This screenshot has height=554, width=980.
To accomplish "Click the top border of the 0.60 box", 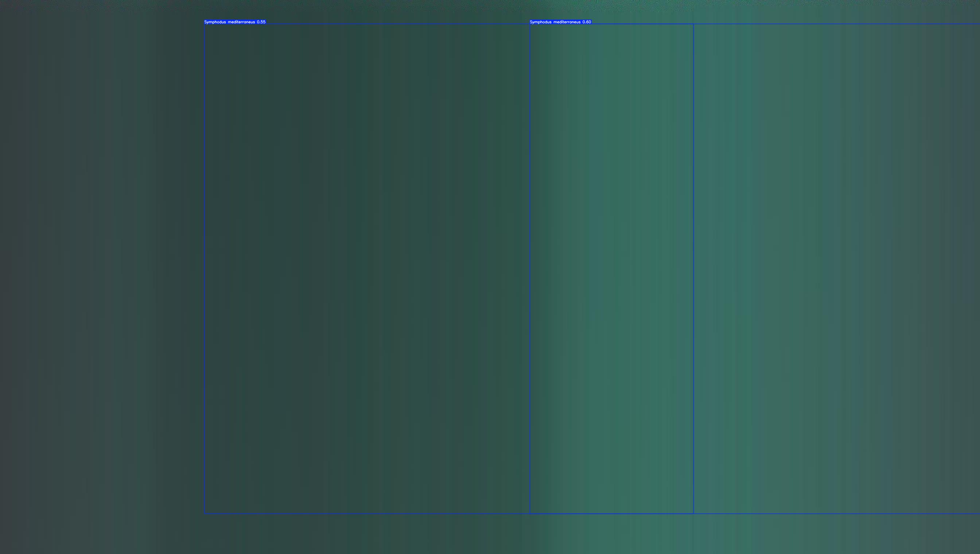I will 837,24.
